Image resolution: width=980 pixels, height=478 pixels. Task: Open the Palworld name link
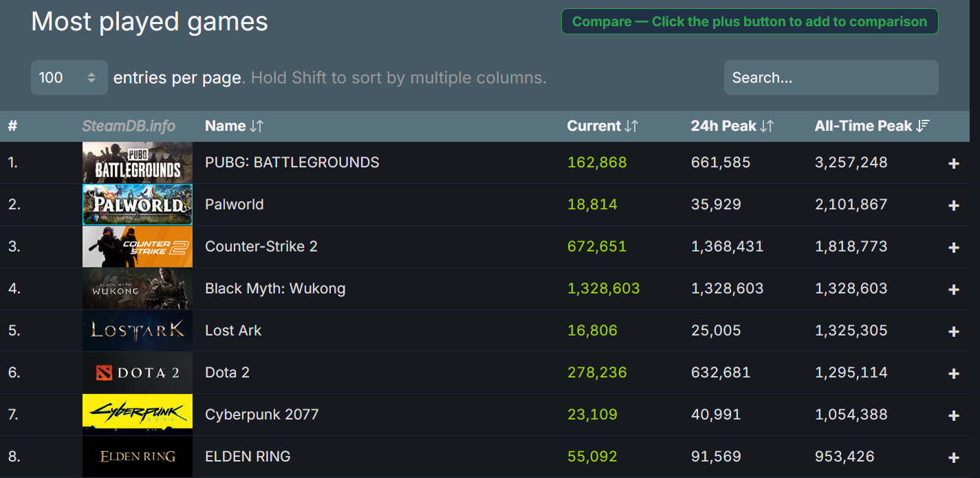click(x=235, y=204)
